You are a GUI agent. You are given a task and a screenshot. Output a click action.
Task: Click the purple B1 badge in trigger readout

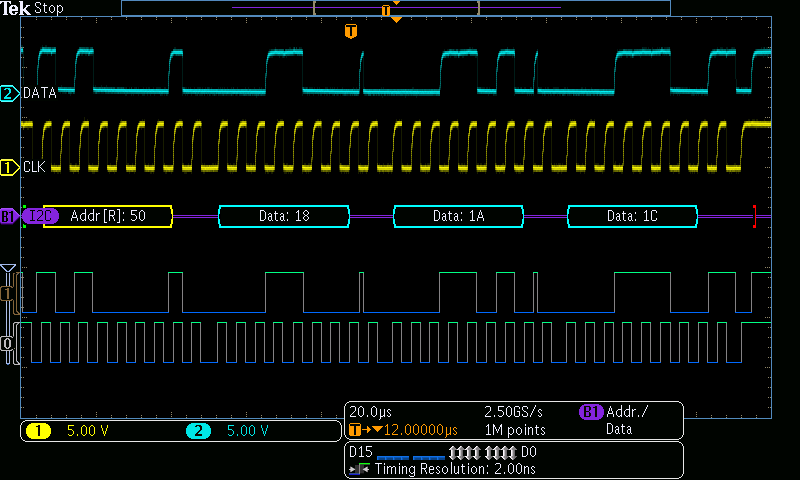(x=591, y=412)
